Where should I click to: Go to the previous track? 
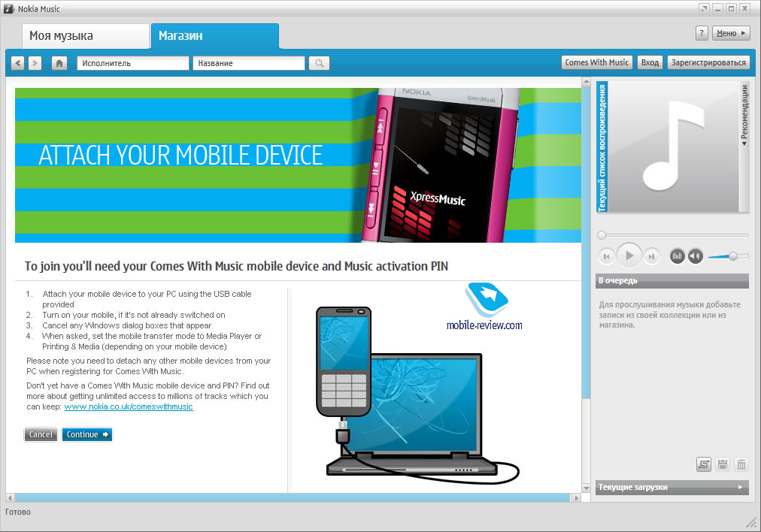coord(606,257)
